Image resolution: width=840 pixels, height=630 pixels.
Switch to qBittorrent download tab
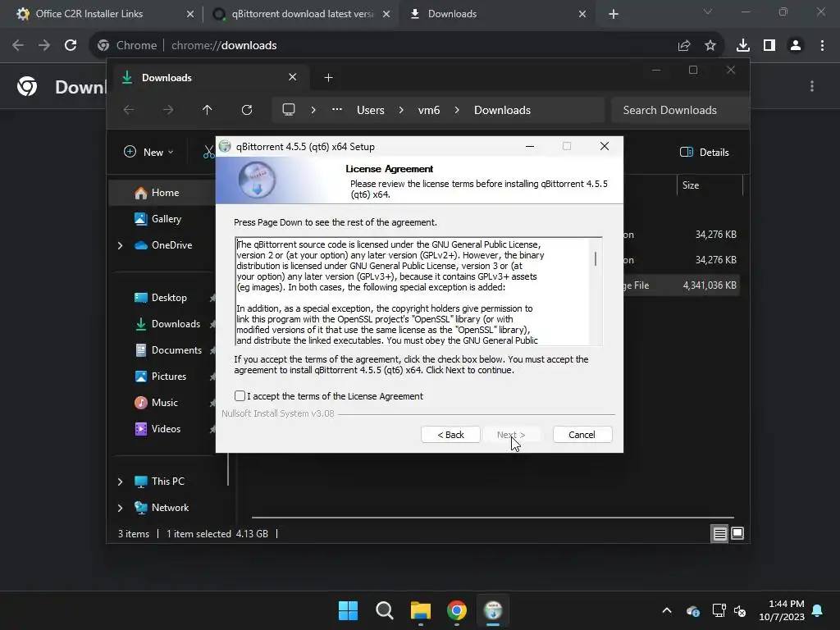[302, 14]
